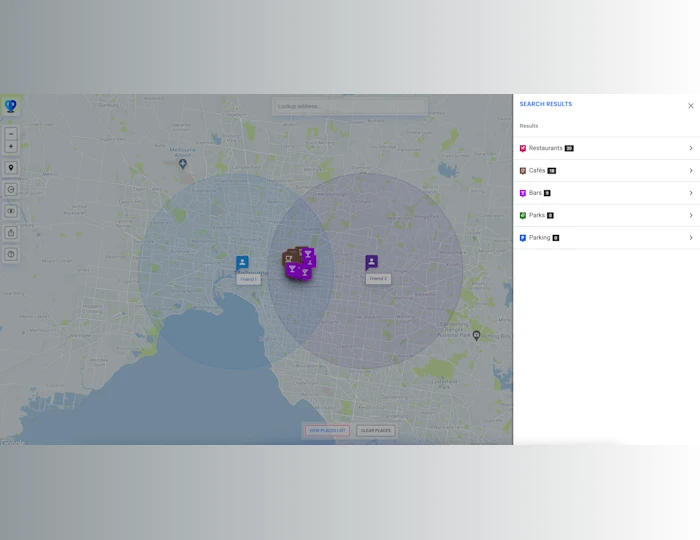Close the Search Results panel
The width and height of the screenshot is (700, 540).
pos(691,106)
